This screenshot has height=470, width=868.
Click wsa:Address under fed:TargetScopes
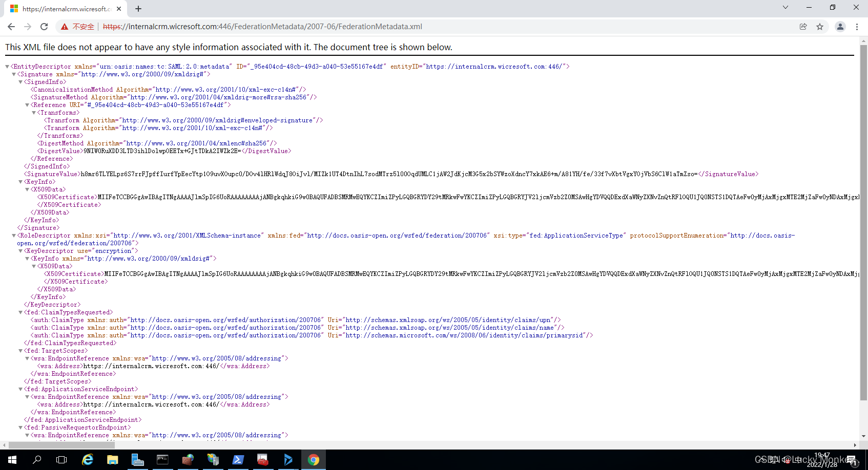click(x=153, y=366)
